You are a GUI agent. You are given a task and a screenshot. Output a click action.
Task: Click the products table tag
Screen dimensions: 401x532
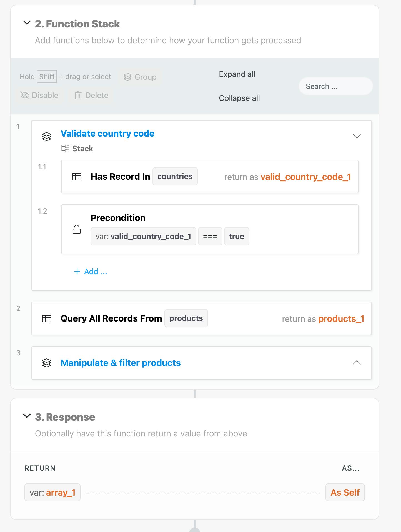coord(186,318)
